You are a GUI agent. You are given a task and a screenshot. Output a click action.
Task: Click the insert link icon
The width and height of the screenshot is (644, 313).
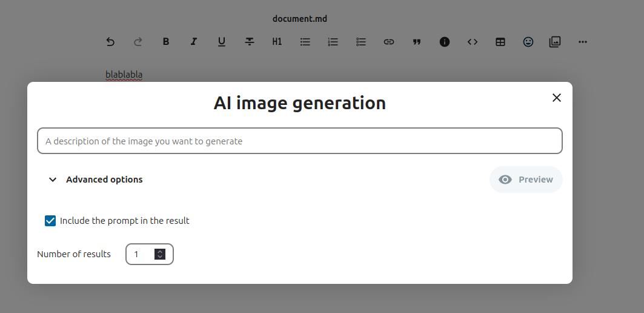[x=389, y=42]
